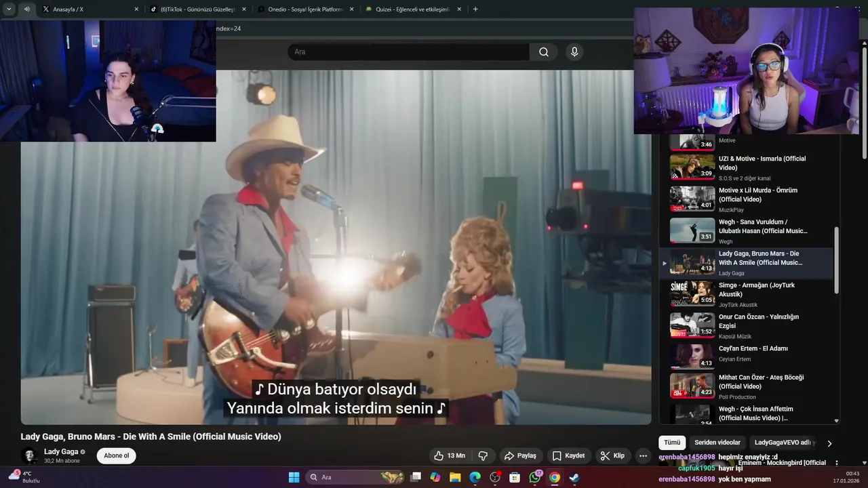This screenshot has height=488, width=868.
Task: Open a new browser tab with plus
Action: pyautogui.click(x=475, y=9)
